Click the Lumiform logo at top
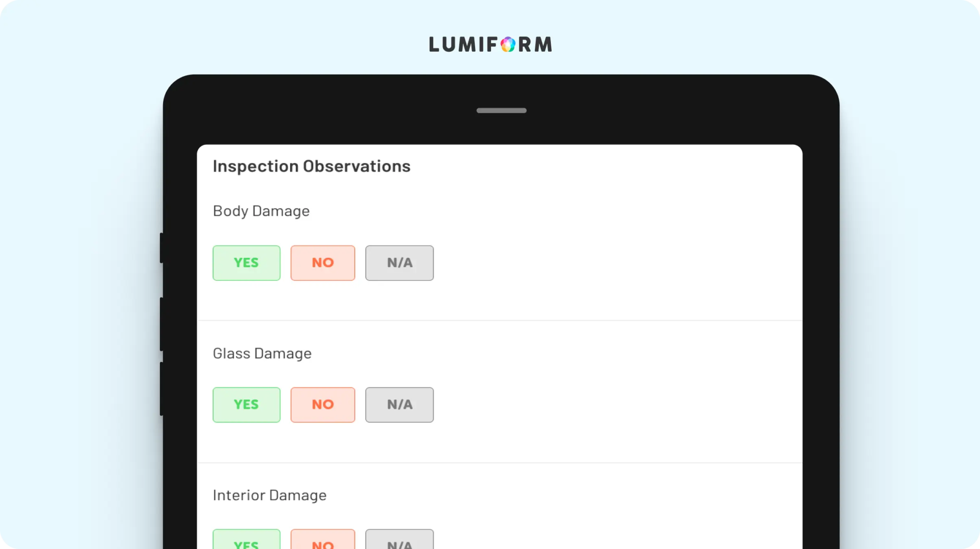This screenshot has width=980, height=549. pyautogui.click(x=490, y=44)
